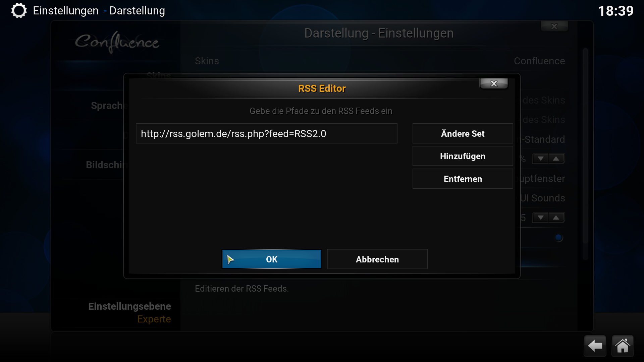Click the Ändere Set button

tap(463, 134)
